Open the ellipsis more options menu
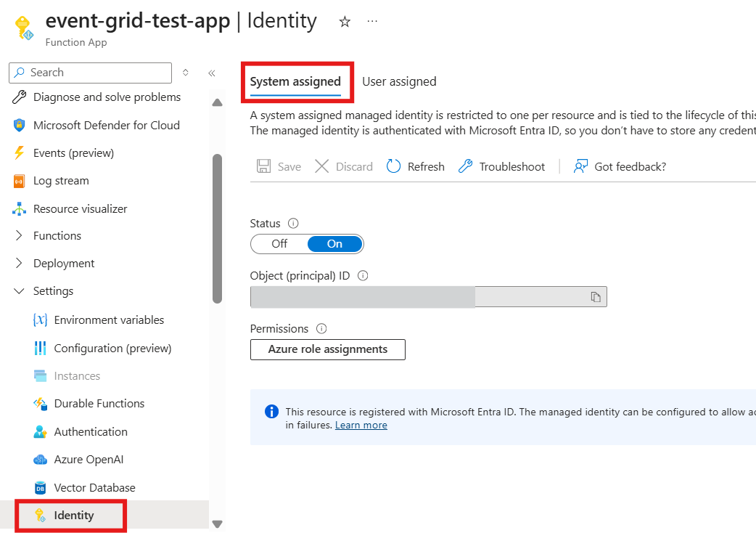The width and height of the screenshot is (756, 533). click(x=372, y=22)
